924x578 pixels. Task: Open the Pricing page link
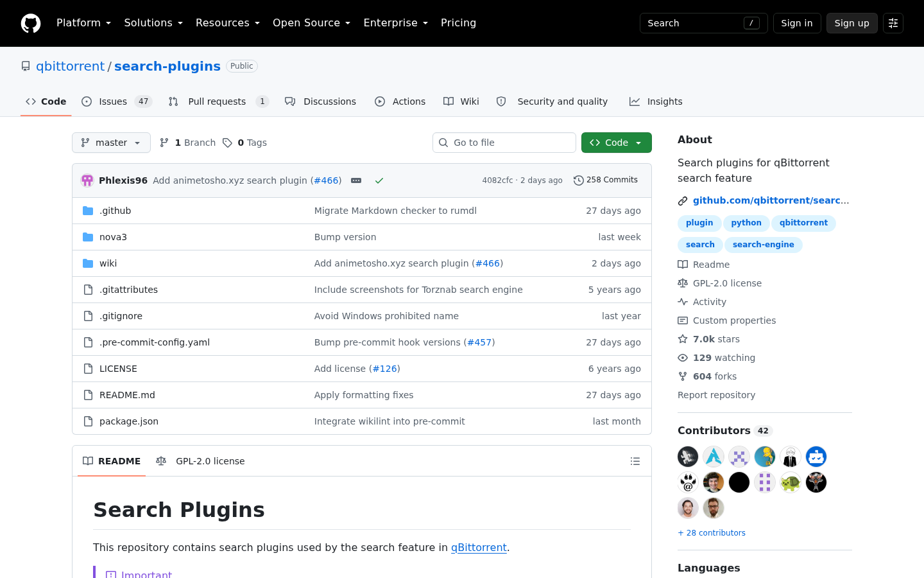tap(459, 23)
